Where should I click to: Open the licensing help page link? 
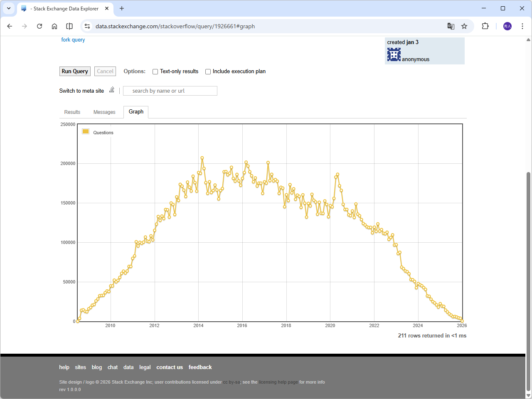[x=278, y=382]
